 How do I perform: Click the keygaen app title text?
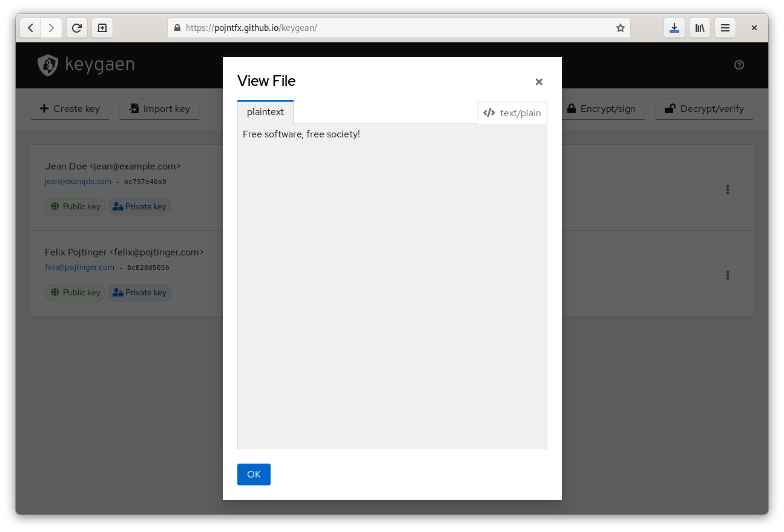click(100, 65)
